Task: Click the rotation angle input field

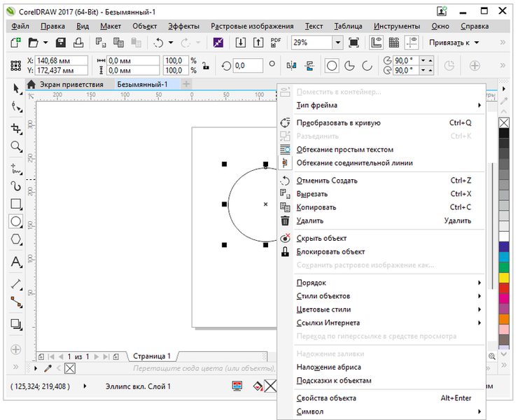Action: (x=248, y=66)
